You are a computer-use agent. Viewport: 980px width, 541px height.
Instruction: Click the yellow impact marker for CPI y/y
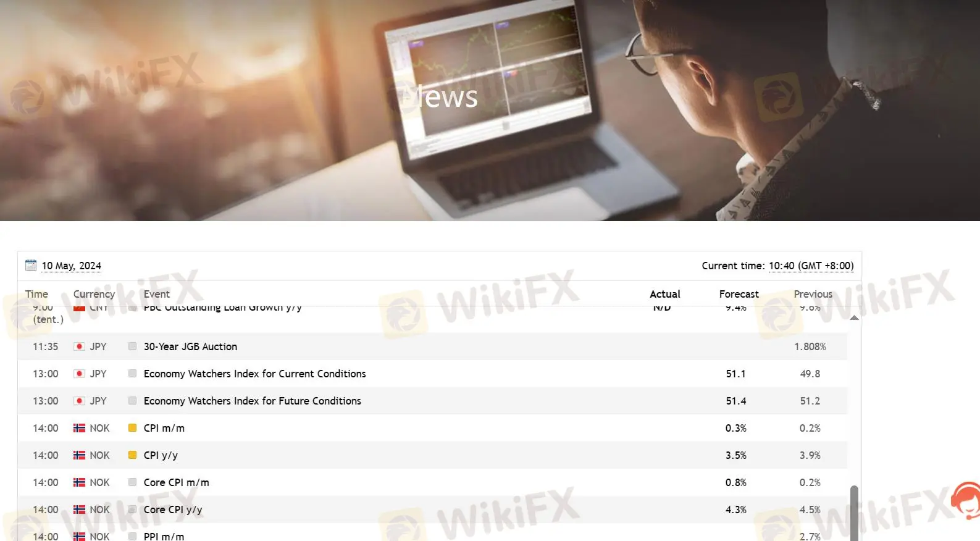132,455
